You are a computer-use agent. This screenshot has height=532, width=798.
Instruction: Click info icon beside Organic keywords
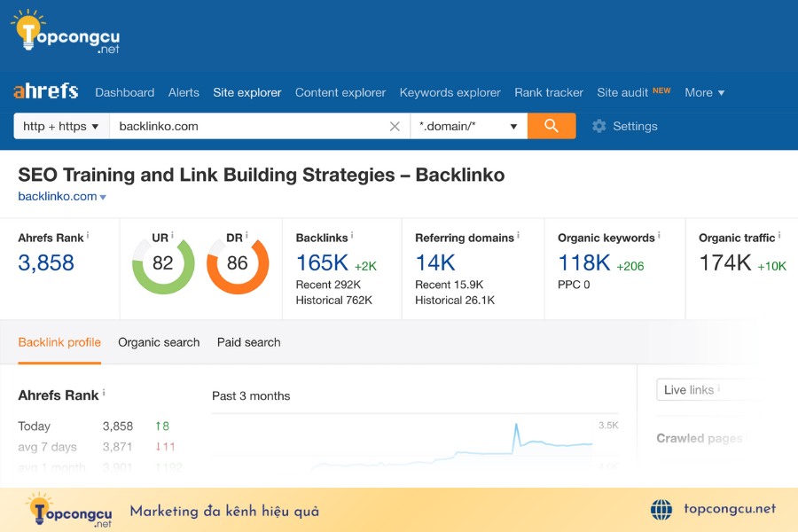[x=659, y=235]
